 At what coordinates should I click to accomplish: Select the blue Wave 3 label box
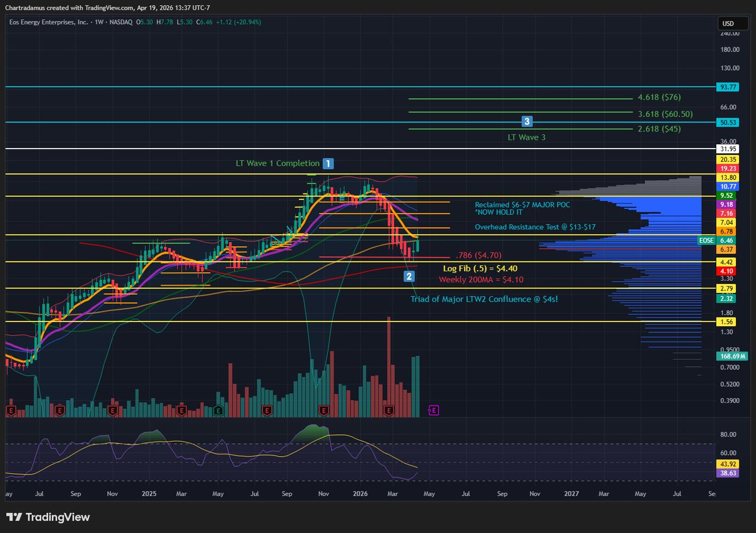pyautogui.click(x=526, y=122)
